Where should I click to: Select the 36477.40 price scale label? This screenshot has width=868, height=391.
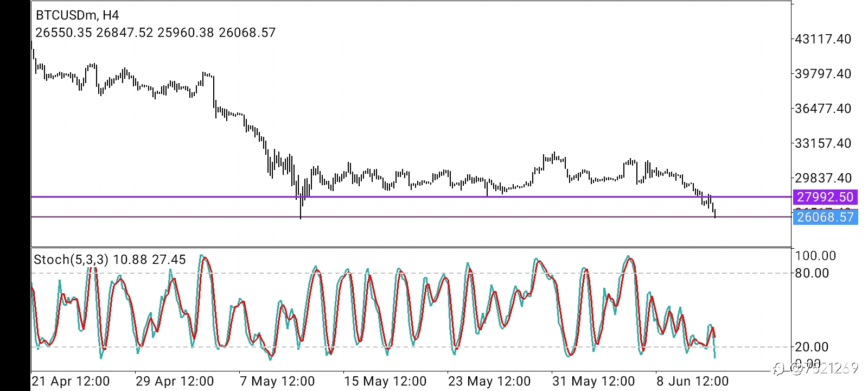(823, 109)
